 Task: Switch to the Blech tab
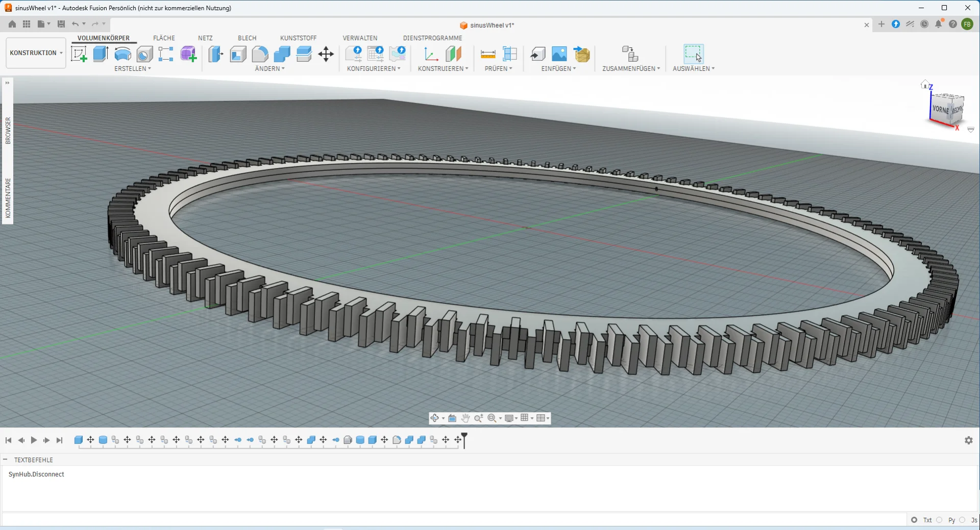tap(247, 38)
